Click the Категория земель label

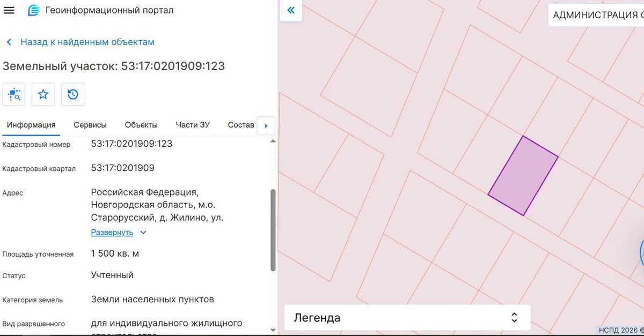33,300
